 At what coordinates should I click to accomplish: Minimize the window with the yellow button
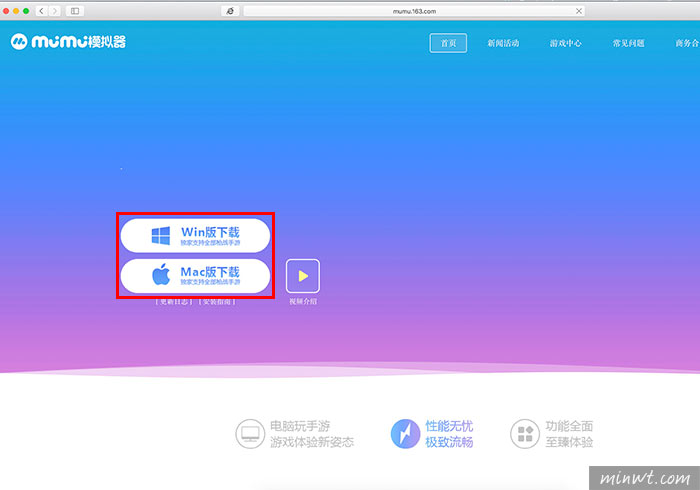(x=16, y=11)
